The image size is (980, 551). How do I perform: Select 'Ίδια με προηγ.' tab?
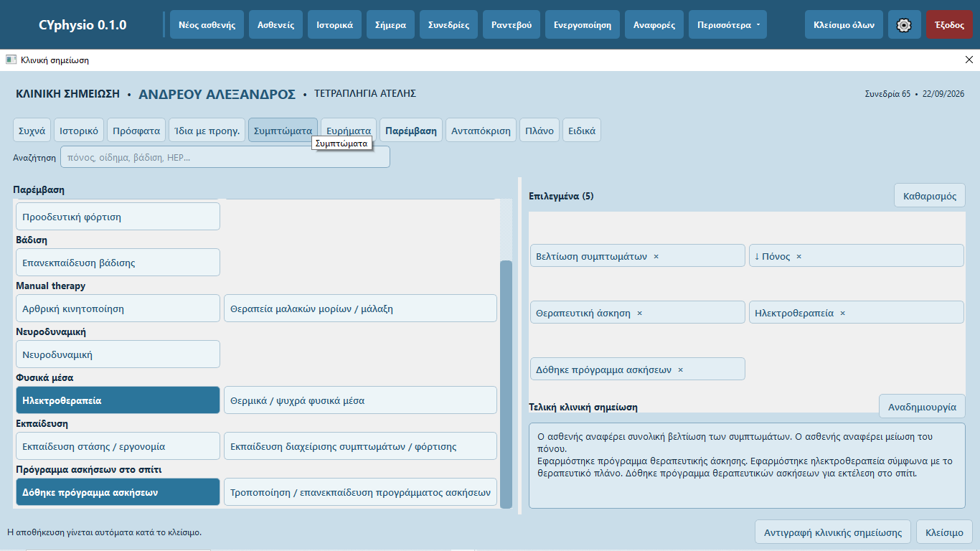click(x=207, y=131)
